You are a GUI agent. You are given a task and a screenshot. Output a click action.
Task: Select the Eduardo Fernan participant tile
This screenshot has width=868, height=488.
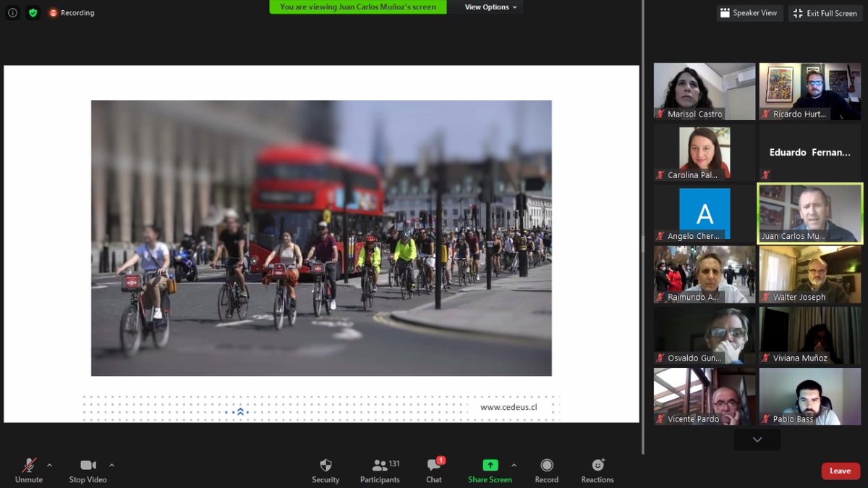point(810,152)
